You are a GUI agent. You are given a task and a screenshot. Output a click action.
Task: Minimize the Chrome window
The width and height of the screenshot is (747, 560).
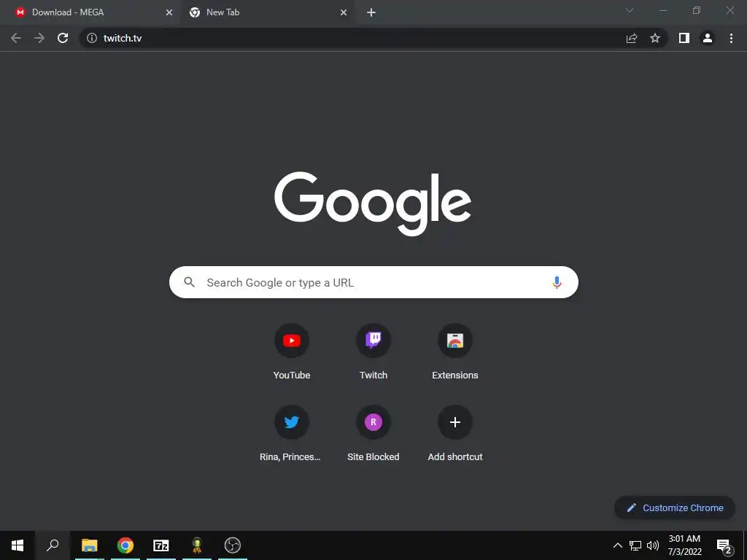663,10
